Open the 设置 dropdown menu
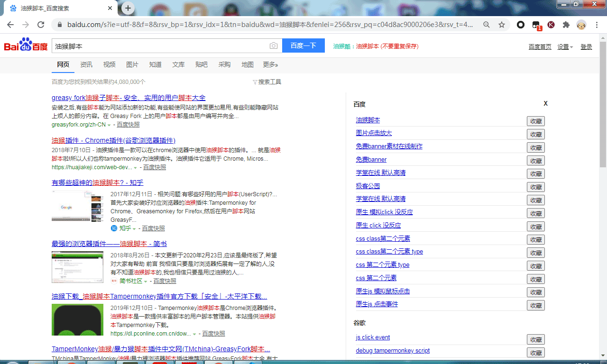 click(x=565, y=46)
